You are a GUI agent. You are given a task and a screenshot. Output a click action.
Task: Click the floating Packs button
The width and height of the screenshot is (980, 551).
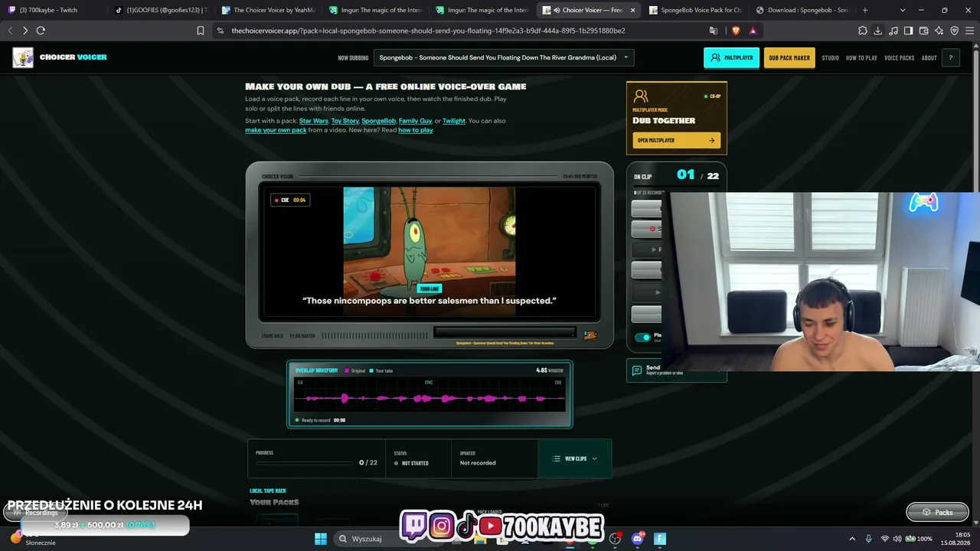tap(937, 512)
